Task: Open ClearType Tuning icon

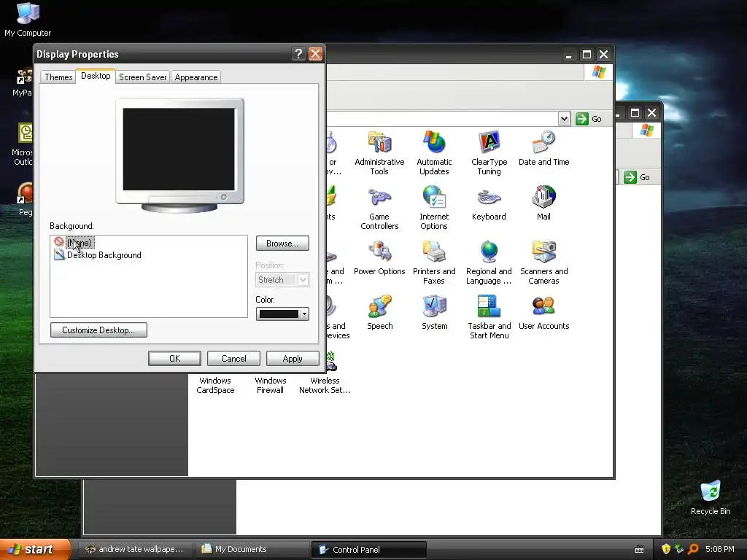Action: (x=489, y=152)
